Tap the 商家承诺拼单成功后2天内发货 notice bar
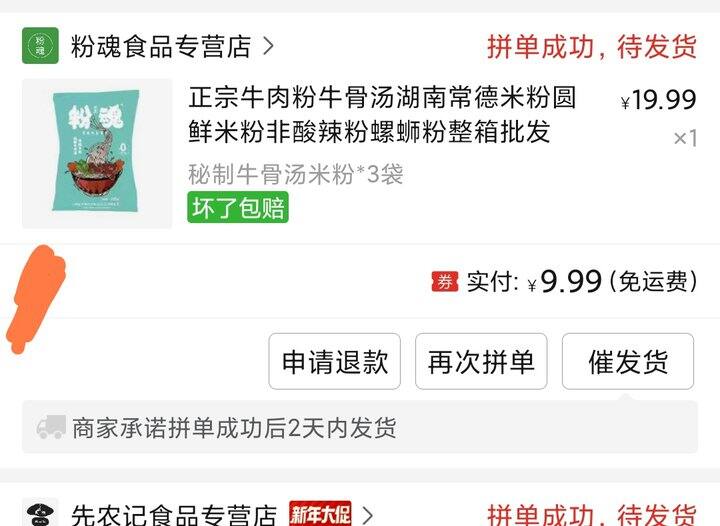The image size is (720, 526). (x=360, y=427)
